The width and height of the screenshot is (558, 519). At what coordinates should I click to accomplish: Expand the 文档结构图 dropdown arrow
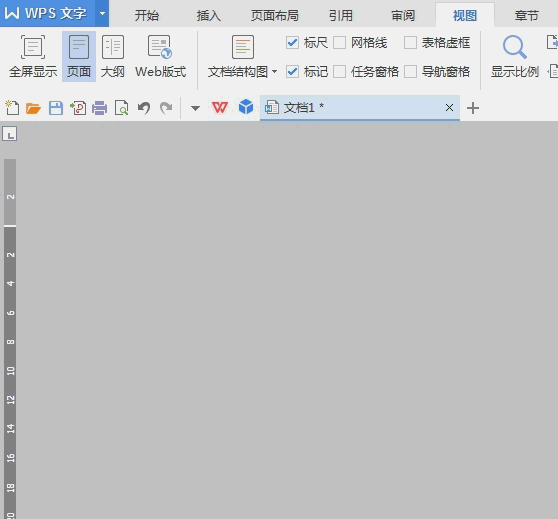point(274,72)
